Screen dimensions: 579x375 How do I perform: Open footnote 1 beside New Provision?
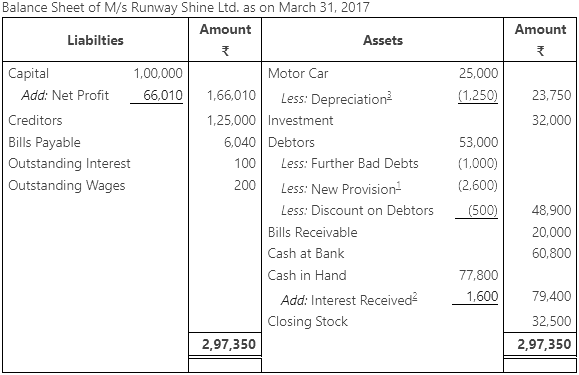coord(399,186)
